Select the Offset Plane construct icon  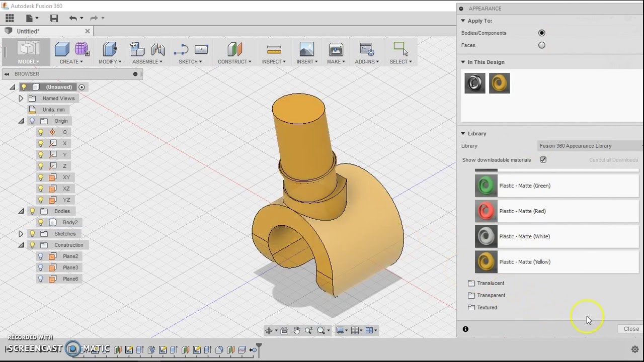(234, 49)
